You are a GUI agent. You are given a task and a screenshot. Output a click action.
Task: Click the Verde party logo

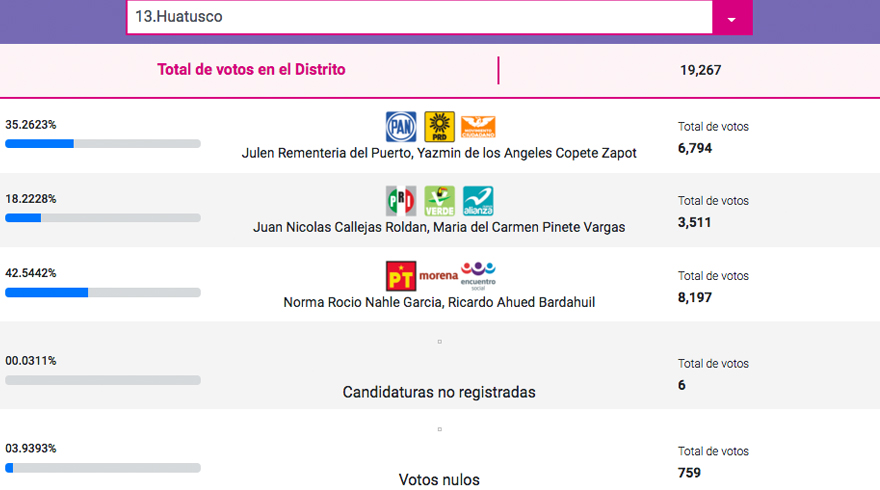pos(439,201)
